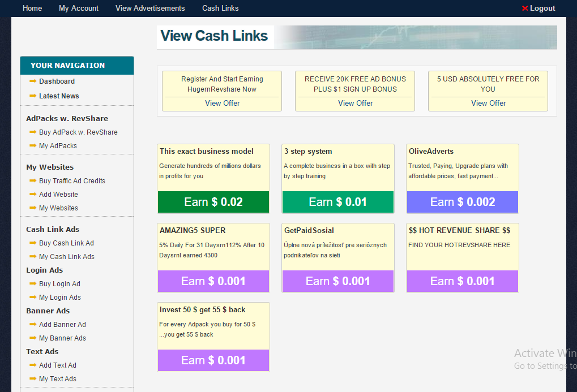Viewport: 577px width, 392px height.
Task: Click Earn $0.01 on 3 step system
Action: 338,202
